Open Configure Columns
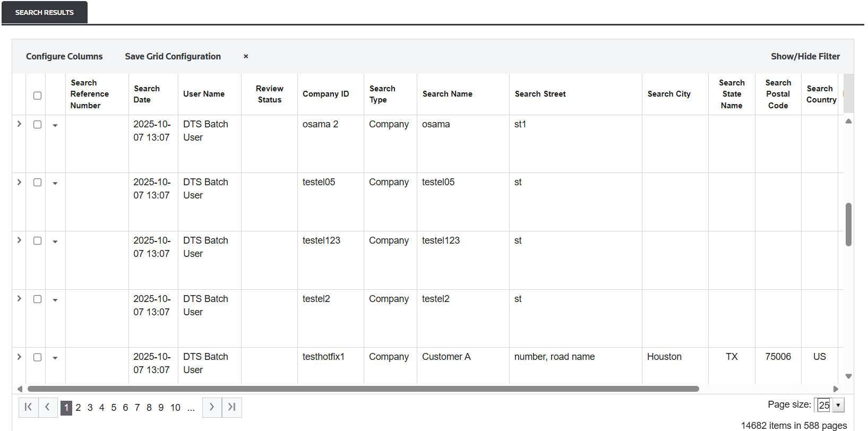 tap(64, 56)
